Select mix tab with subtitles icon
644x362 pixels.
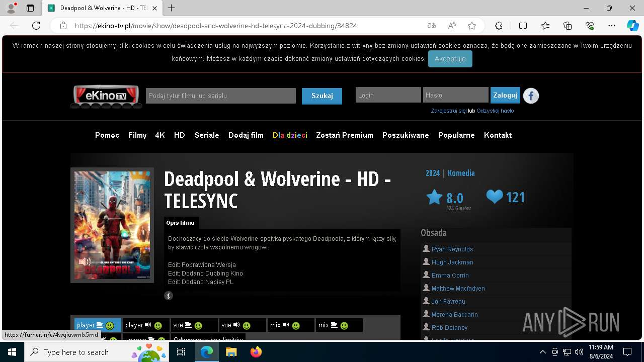pyautogui.click(x=339, y=325)
